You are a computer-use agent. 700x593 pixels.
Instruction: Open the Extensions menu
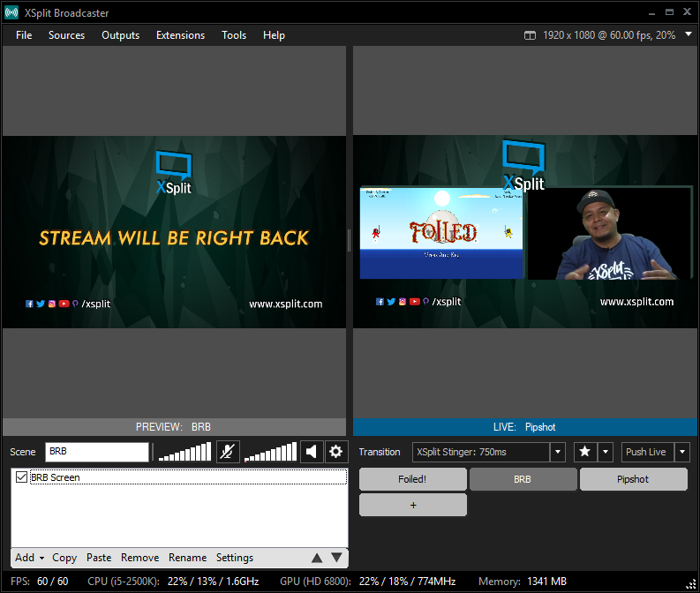pyautogui.click(x=180, y=35)
